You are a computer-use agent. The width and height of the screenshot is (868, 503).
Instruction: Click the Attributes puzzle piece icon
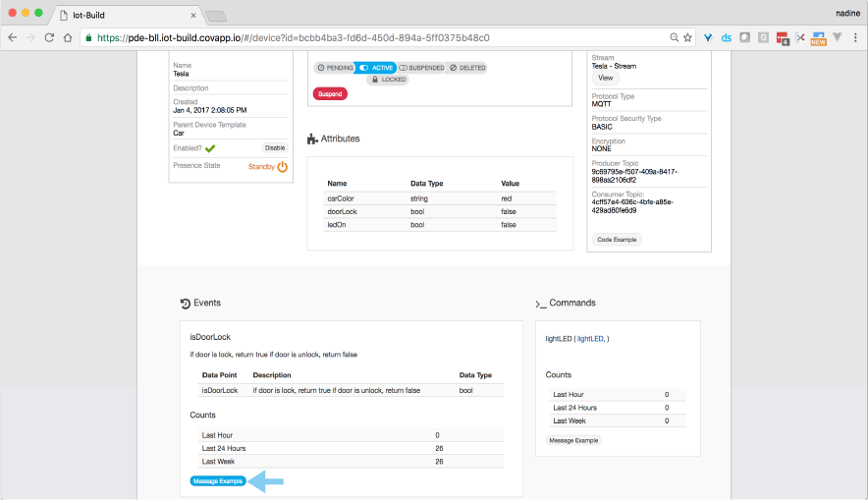[312, 140]
